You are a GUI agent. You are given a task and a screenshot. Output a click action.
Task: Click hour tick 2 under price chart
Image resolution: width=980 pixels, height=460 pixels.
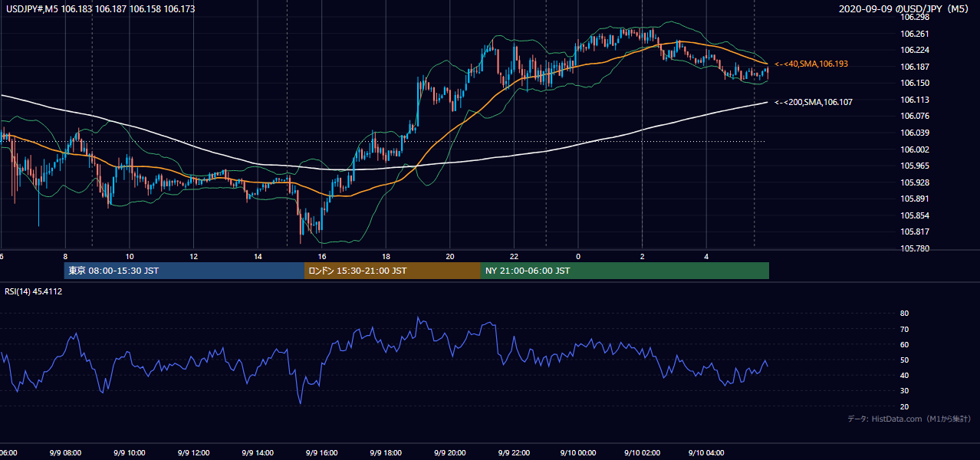click(643, 256)
